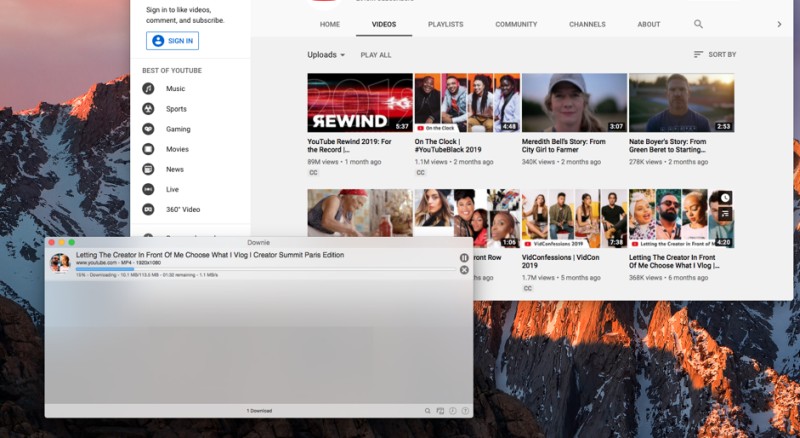The image size is (800, 438).
Task: Click the channel search magnifier icon
Action: click(698, 24)
